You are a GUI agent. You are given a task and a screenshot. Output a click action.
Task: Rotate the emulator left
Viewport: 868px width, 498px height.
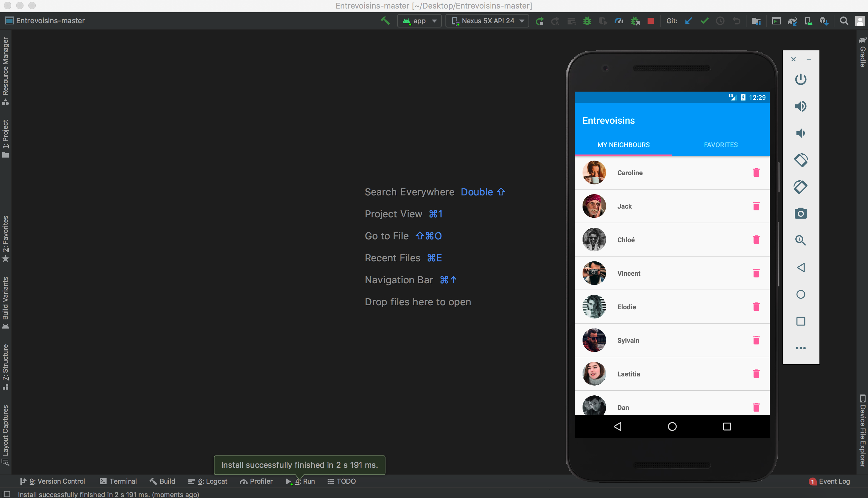[x=801, y=160]
